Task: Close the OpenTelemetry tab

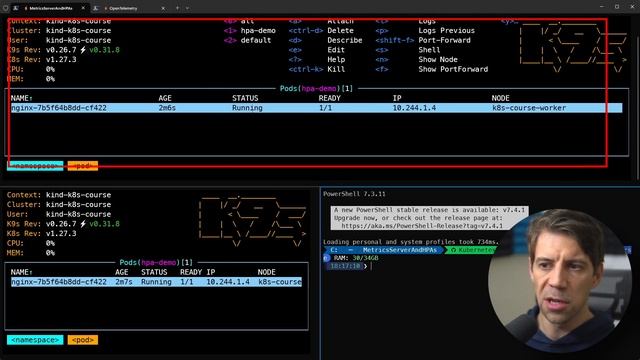Action: tap(163, 8)
